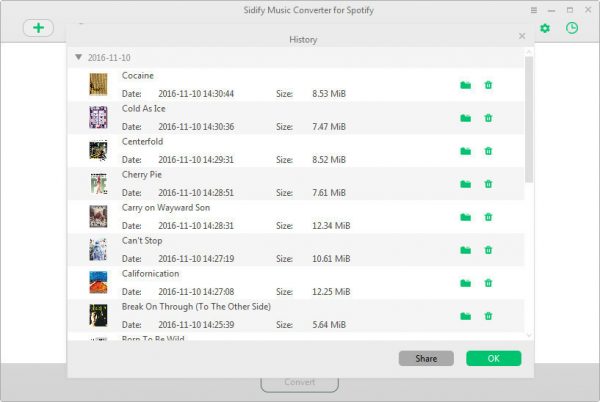Image resolution: width=600 pixels, height=402 pixels.
Task: Click the song title Can't Stop
Action: pos(142,241)
